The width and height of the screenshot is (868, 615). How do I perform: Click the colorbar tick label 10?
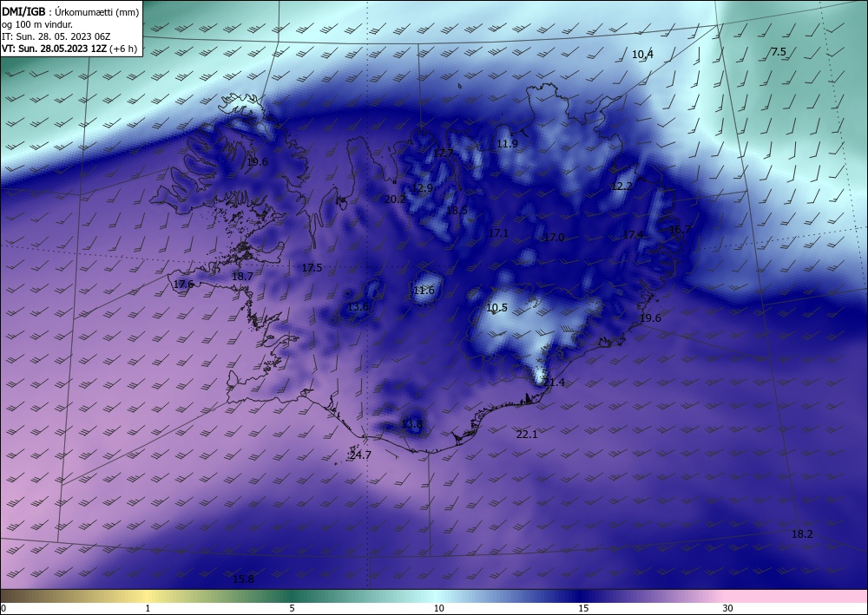[x=438, y=608]
